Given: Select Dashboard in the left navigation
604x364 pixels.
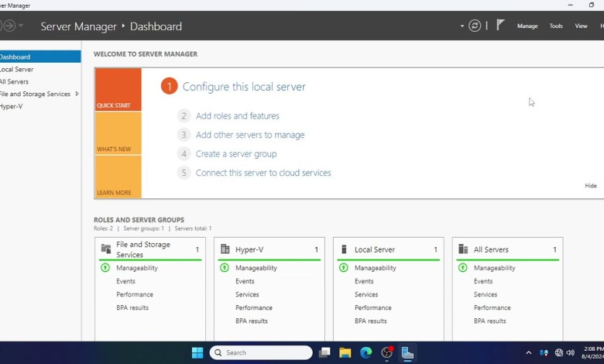Looking at the screenshot, I should click(x=40, y=57).
